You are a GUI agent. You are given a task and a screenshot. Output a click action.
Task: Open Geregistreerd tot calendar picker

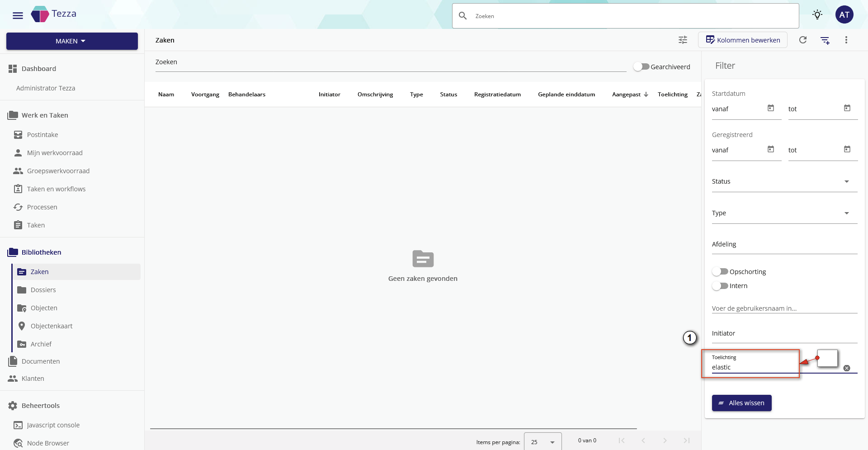(847, 149)
